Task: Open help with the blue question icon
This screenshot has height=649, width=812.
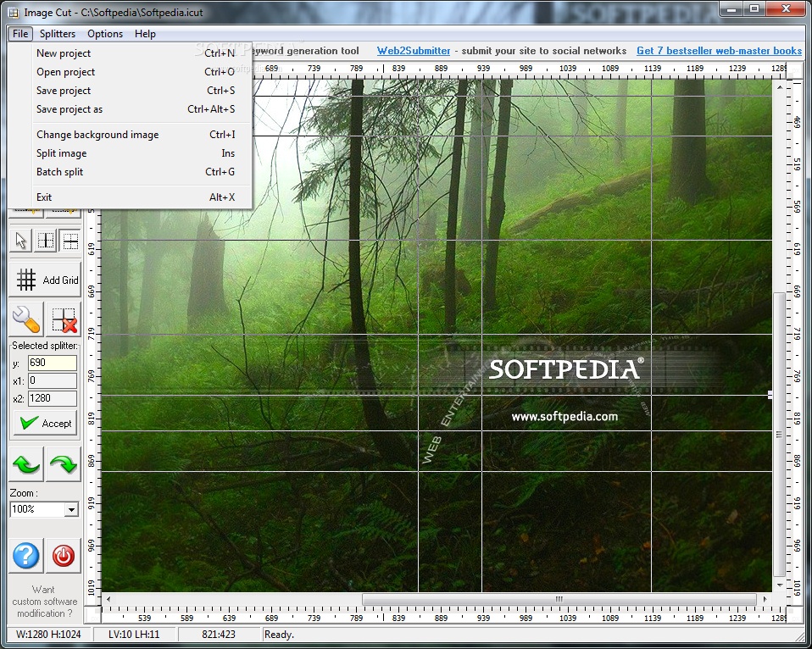Action: 26,556
